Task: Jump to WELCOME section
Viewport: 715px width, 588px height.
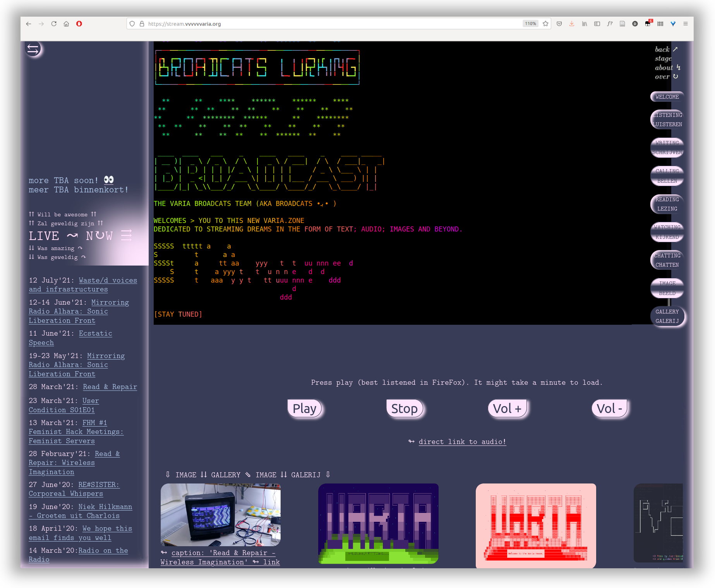Action: [x=667, y=97]
